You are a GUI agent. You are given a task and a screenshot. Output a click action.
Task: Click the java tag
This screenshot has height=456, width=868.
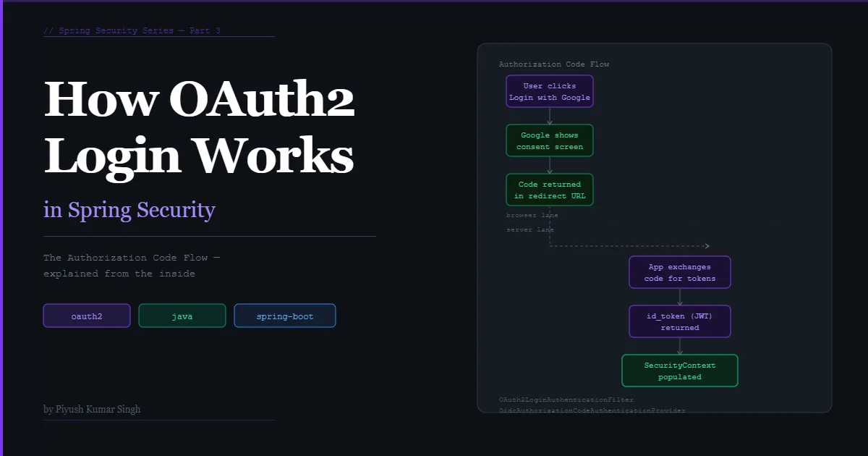(182, 316)
